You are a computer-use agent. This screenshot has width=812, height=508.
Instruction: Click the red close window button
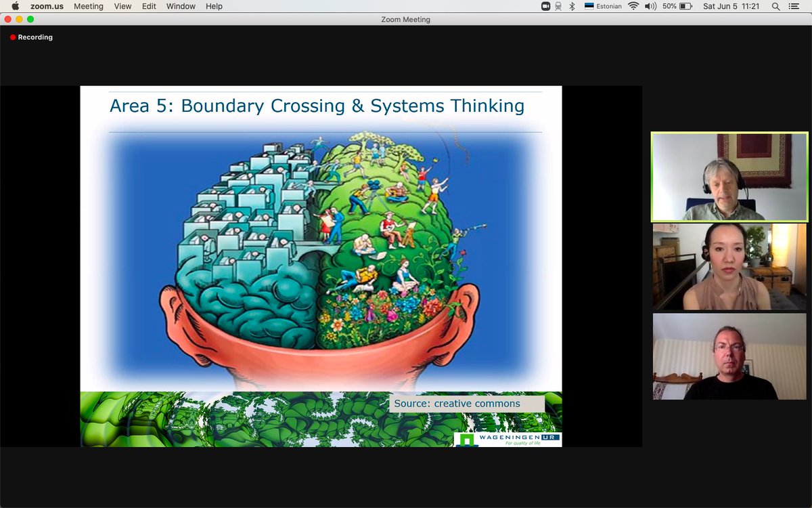[x=7, y=19]
